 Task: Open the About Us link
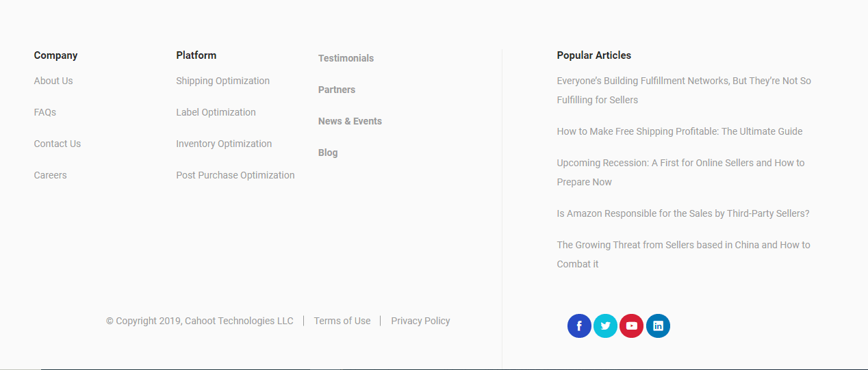pos(53,81)
